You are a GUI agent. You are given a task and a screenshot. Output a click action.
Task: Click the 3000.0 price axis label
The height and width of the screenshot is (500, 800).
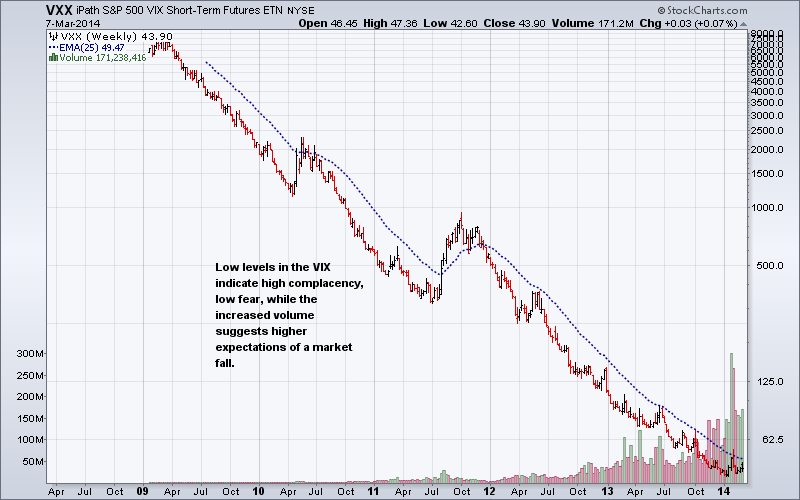pyautogui.click(x=767, y=115)
